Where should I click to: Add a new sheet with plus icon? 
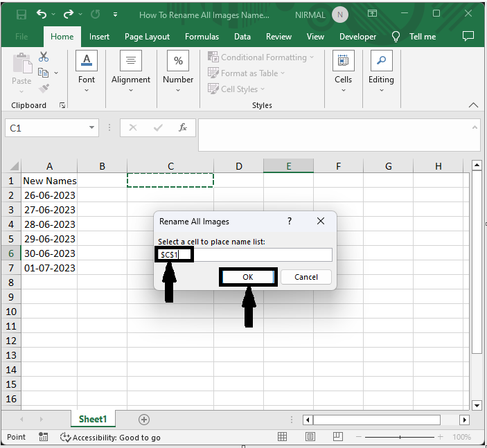click(144, 420)
